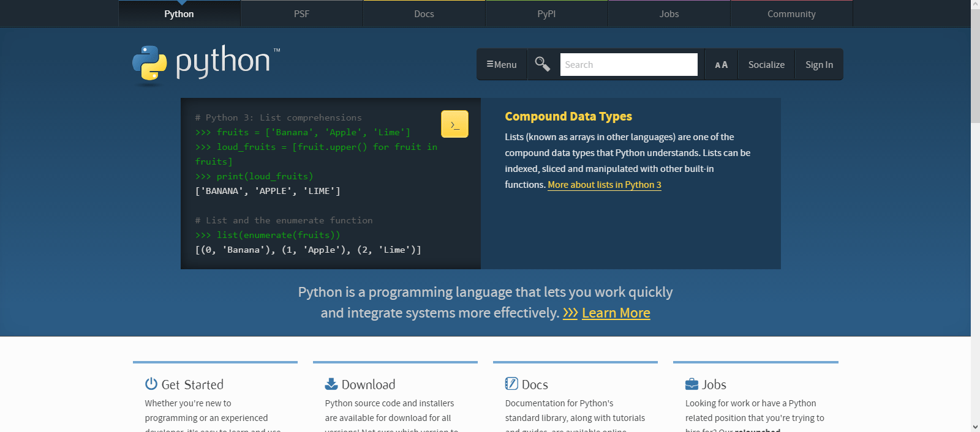Click the fruits = ['Banana', 'Apple', 'Lime'] line
The width and height of the screenshot is (980, 432).
[x=303, y=132]
